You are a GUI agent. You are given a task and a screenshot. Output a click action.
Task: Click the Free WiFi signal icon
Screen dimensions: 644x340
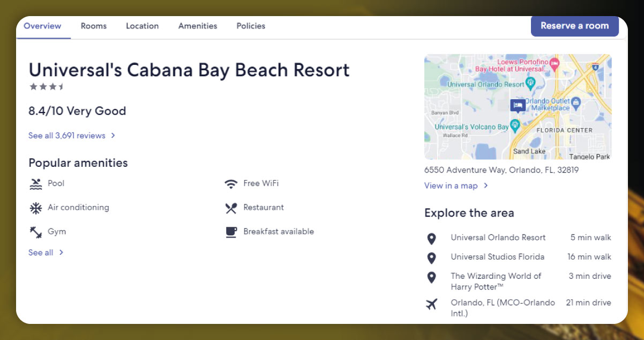click(x=231, y=184)
